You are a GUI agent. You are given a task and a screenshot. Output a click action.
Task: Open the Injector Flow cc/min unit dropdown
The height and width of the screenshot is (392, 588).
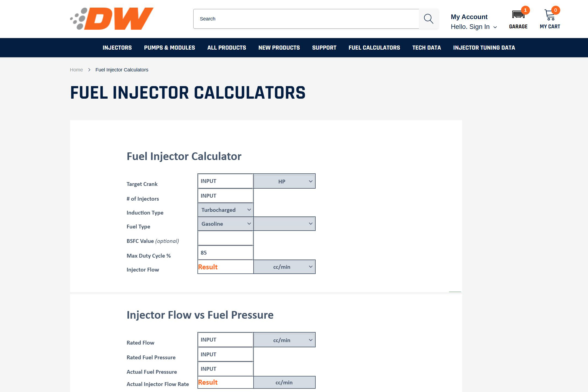285,267
